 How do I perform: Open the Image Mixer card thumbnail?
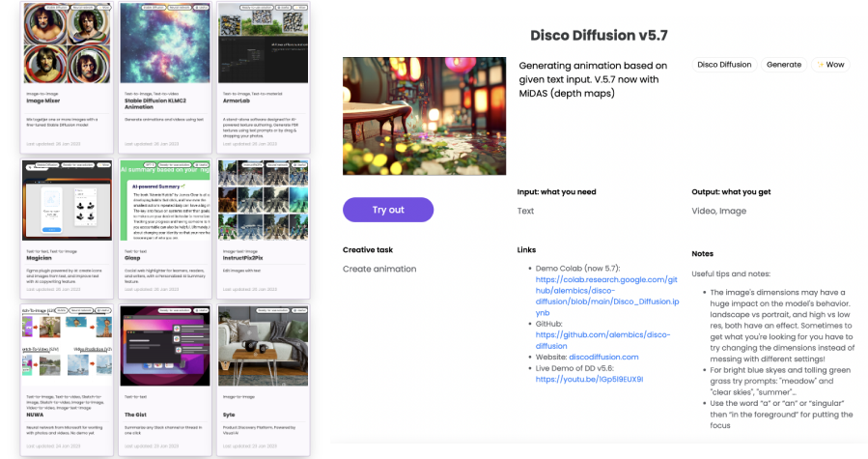click(67, 43)
